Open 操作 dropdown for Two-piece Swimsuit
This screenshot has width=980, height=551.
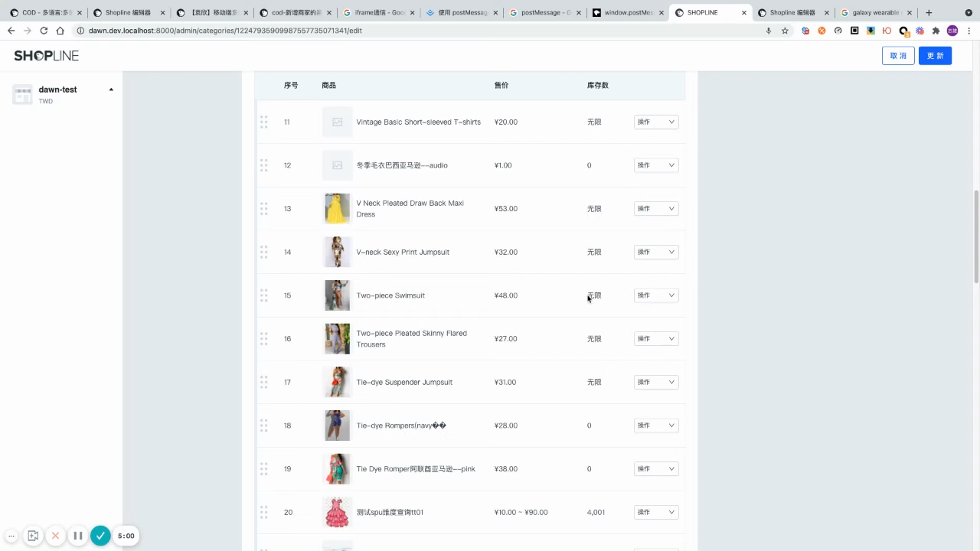656,295
